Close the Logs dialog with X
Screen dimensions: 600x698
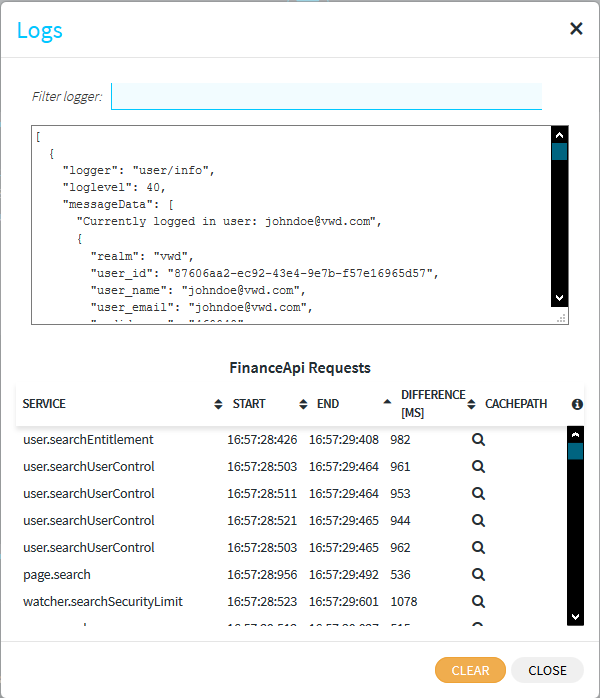coord(576,29)
